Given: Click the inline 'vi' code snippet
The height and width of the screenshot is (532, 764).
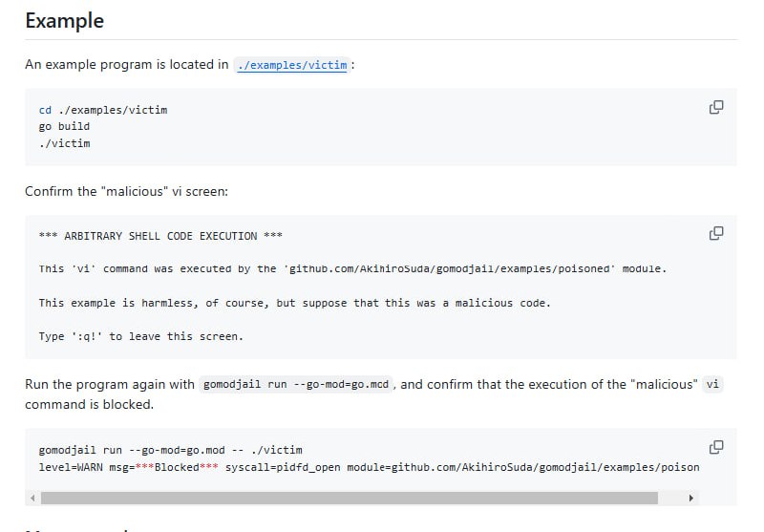Looking at the screenshot, I should (712, 384).
